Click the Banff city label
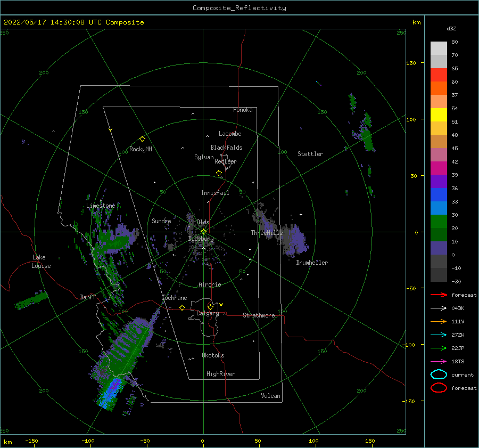The height and width of the screenshot is (448, 479). pos(88,297)
